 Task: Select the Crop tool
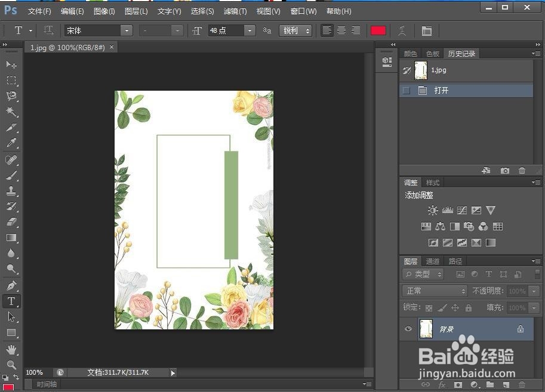click(x=11, y=127)
